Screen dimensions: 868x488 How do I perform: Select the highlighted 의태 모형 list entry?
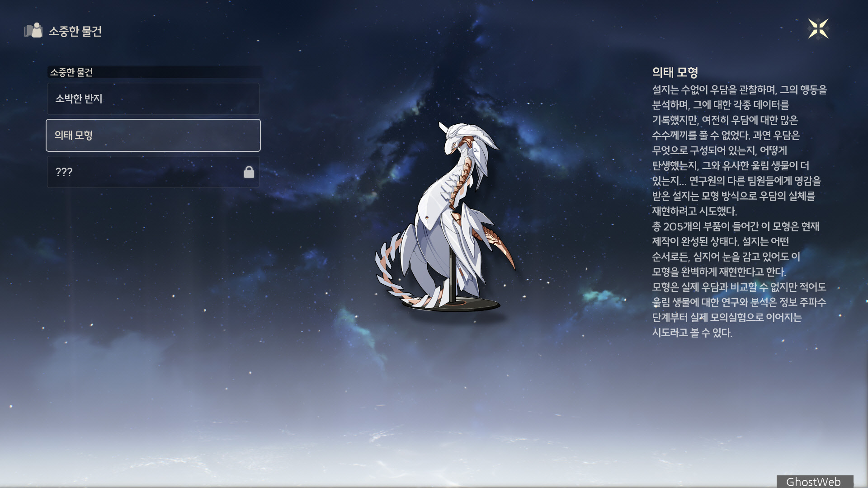click(153, 135)
